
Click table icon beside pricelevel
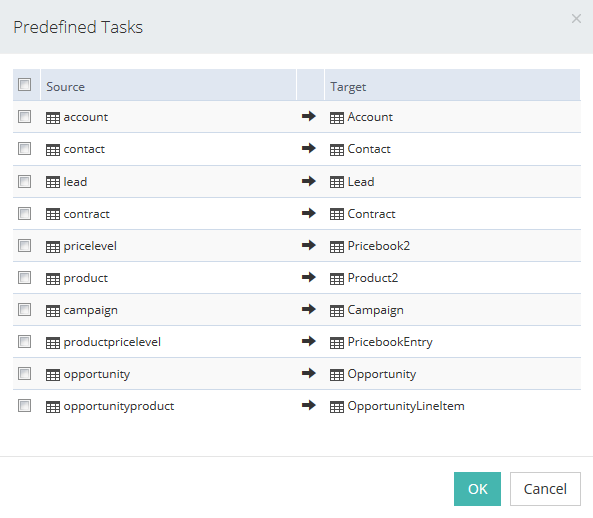pyautogui.click(x=53, y=247)
